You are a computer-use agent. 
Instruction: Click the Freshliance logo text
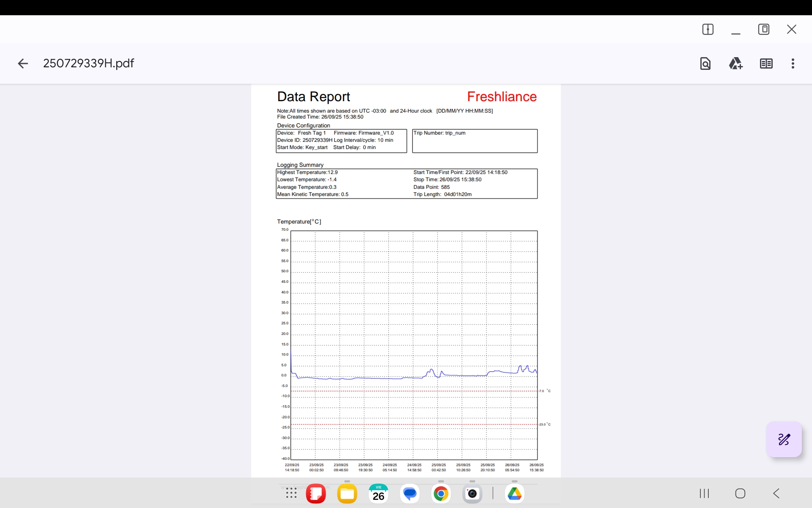pyautogui.click(x=502, y=97)
